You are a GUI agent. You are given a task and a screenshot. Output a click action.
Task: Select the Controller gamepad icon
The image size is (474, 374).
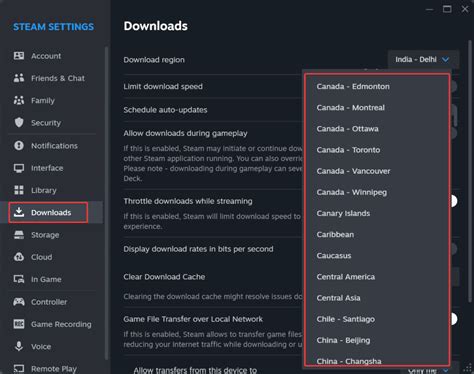click(x=19, y=302)
